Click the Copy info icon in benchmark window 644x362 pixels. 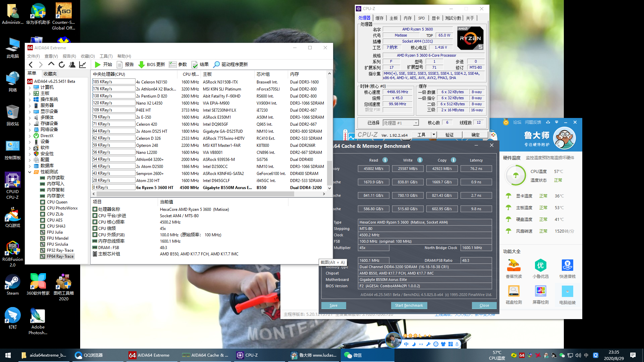click(453, 160)
